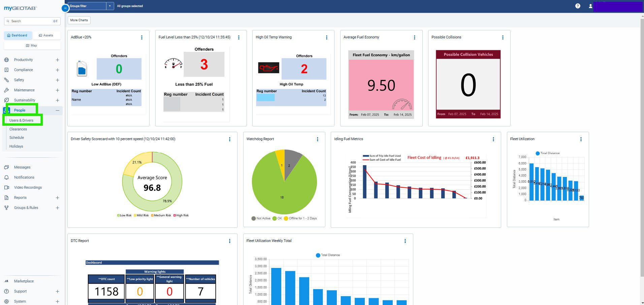Click the sidebar Search field
The height and width of the screenshot is (305, 644).
[x=32, y=21]
